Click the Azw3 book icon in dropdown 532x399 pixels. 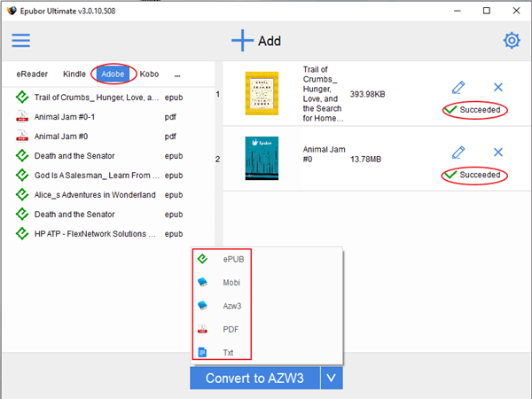202,305
